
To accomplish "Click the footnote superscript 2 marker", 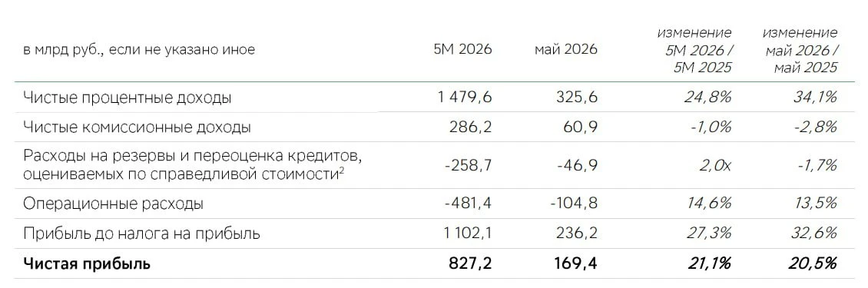I will pos(342,170).
